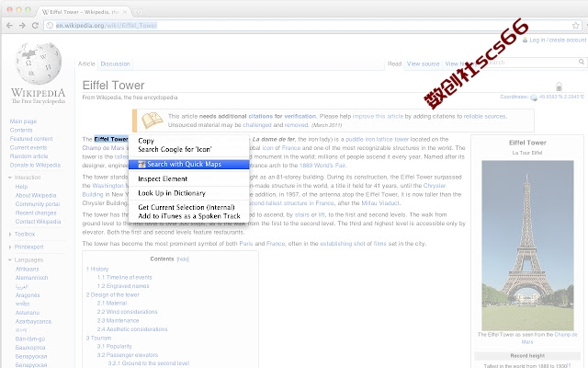Select the Afrikaans language link
Screen dimensions: 588x368
pyautogui.click(x=27, y=269)
